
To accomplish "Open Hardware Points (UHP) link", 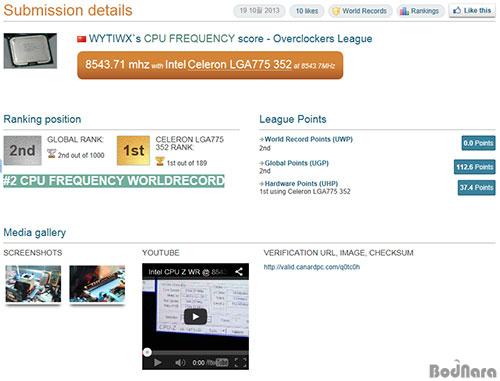I will pyautogui.click(x=301, y=184).
